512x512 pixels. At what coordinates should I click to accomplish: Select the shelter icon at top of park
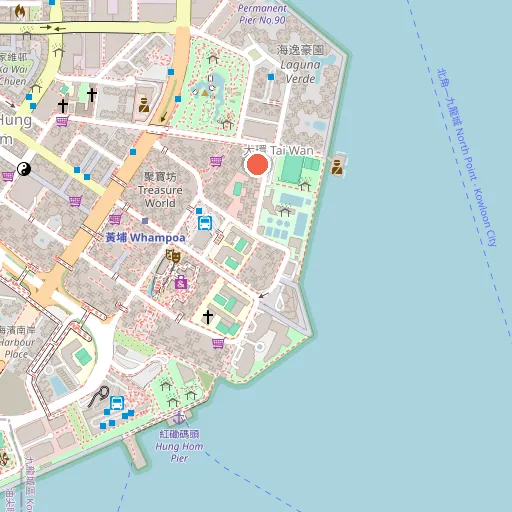click(213, 59)
